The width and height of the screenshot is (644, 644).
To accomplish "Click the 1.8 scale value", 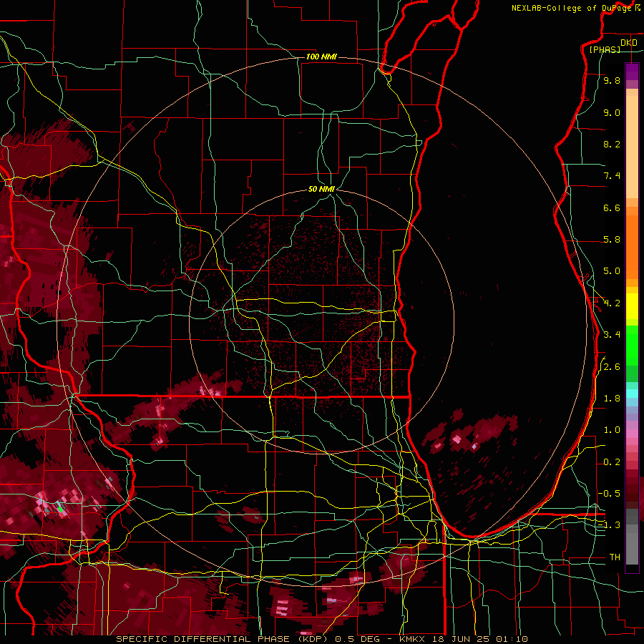I will (612, 399).
